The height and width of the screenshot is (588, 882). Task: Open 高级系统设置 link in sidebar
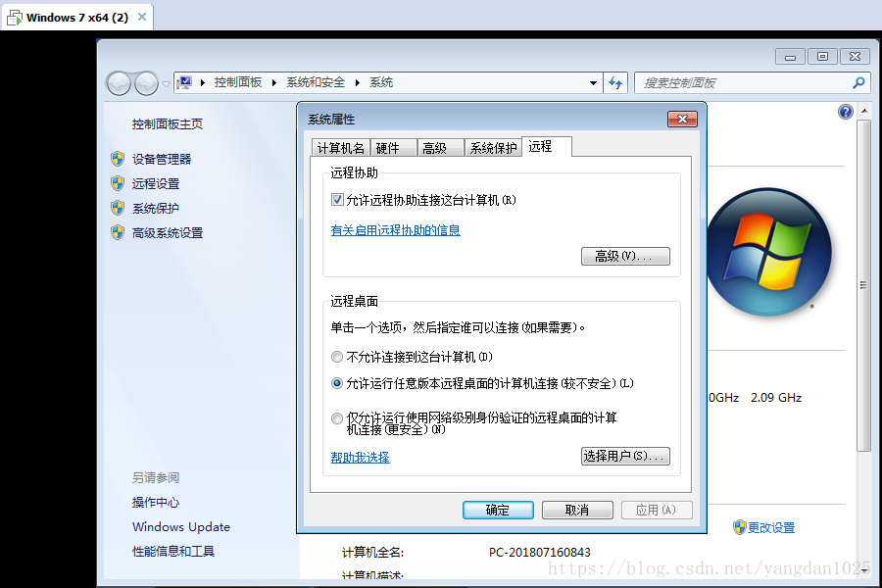click(x=167, y=232)
